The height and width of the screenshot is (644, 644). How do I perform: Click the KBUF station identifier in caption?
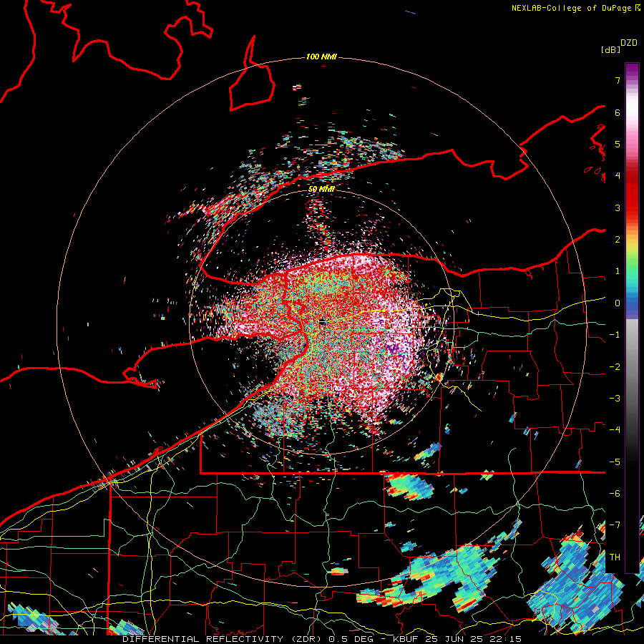[x=406, y=639]
